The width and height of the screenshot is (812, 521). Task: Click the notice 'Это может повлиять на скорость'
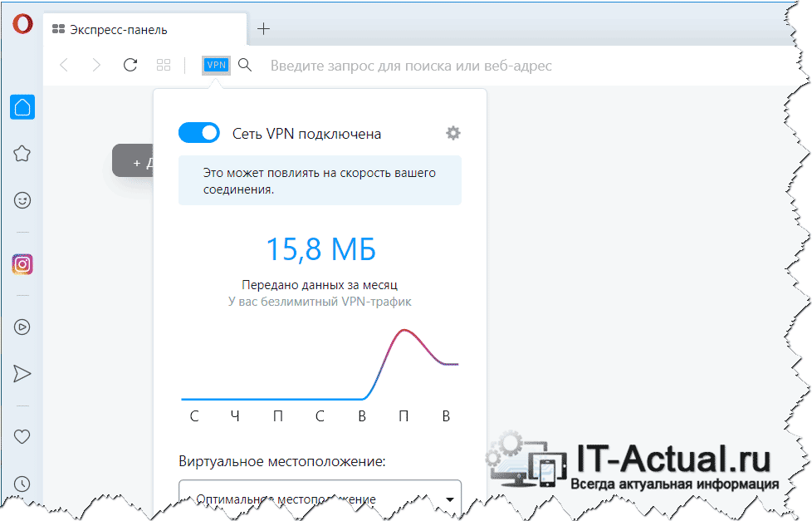pyautogui.click(x=320, y=180)
